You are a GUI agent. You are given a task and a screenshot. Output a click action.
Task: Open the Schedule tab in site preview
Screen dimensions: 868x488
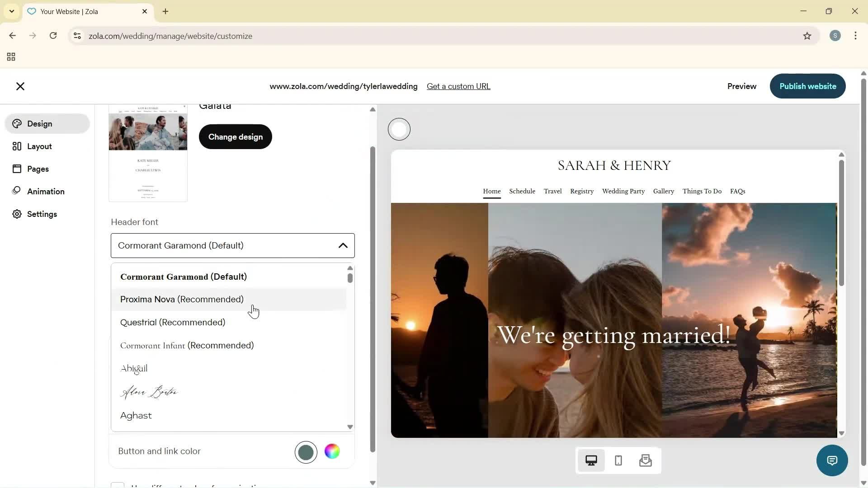522,191
